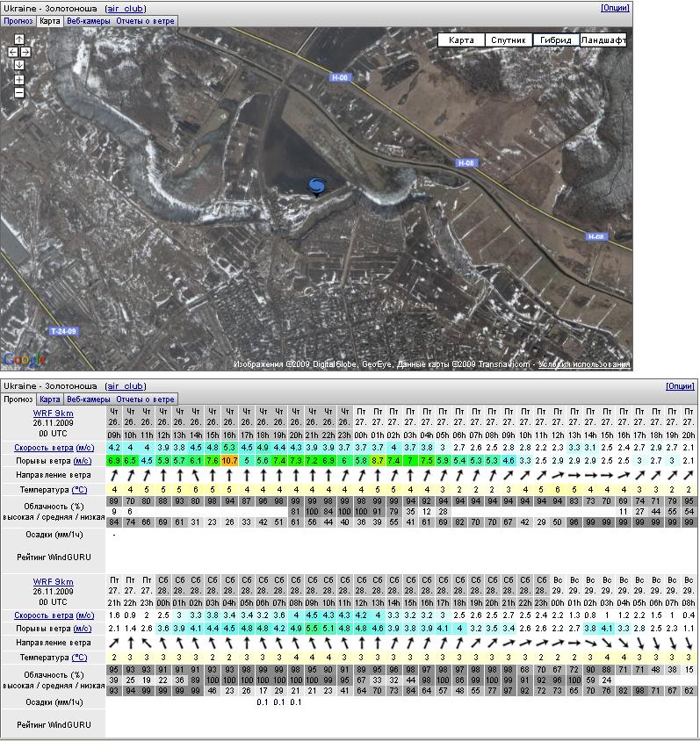
Task: Zoom in on the map with the plus button
Action: tap(19, 80)
